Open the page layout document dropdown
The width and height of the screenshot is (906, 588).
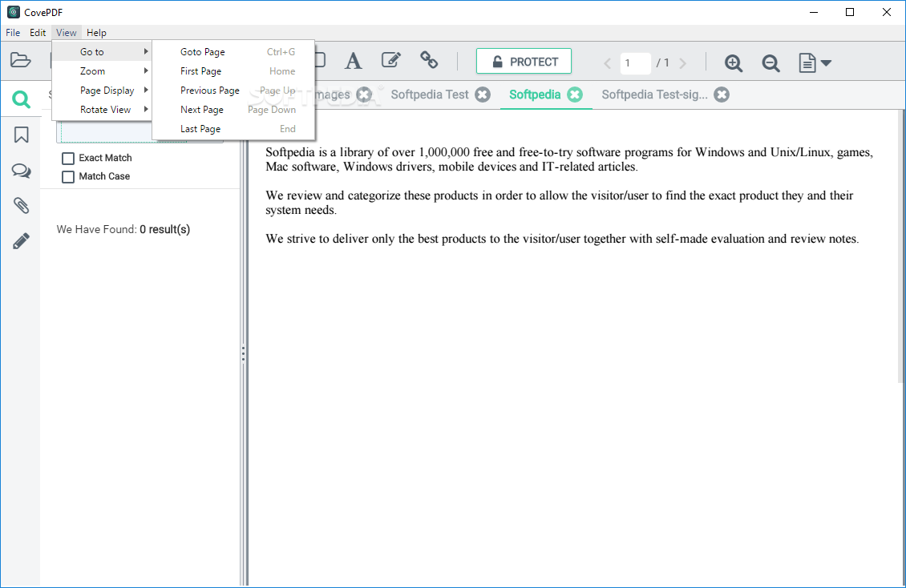click(x=815, y=63)
